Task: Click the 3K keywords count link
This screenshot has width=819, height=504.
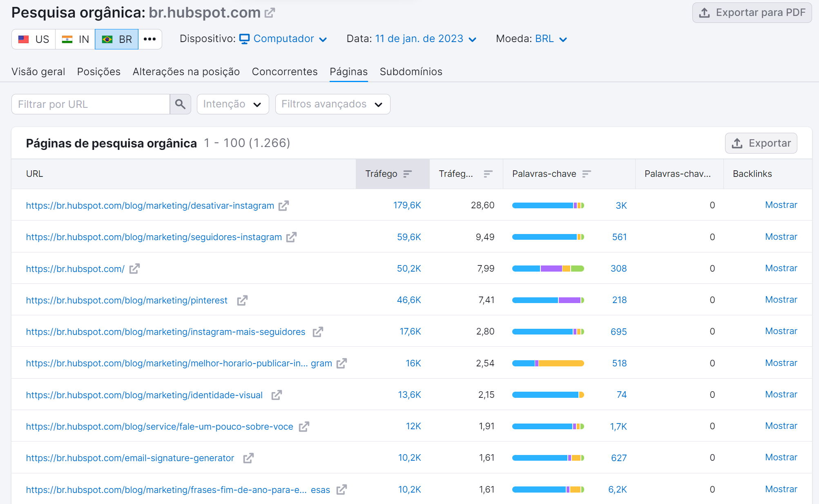Action: coord(621,205)
